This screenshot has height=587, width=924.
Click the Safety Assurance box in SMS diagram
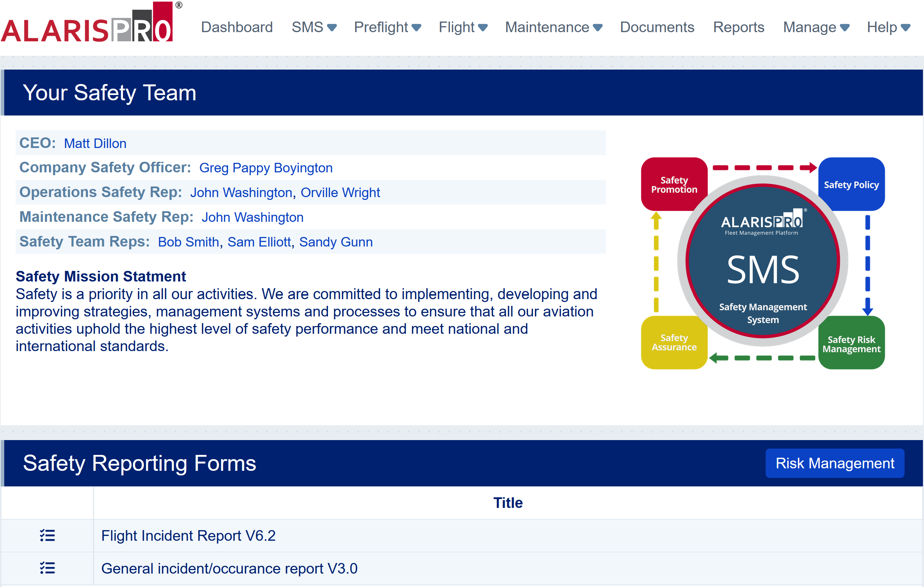coord(674,342)
